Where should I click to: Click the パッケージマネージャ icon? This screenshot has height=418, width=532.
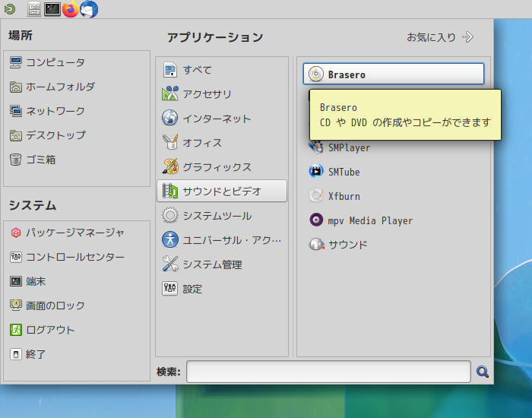[x=16, y=233]
